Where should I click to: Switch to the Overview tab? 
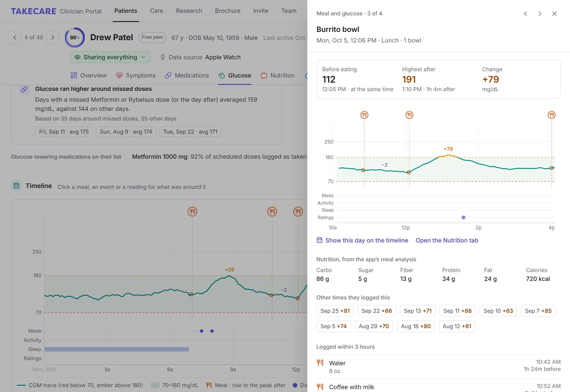[x=89, y=75]
